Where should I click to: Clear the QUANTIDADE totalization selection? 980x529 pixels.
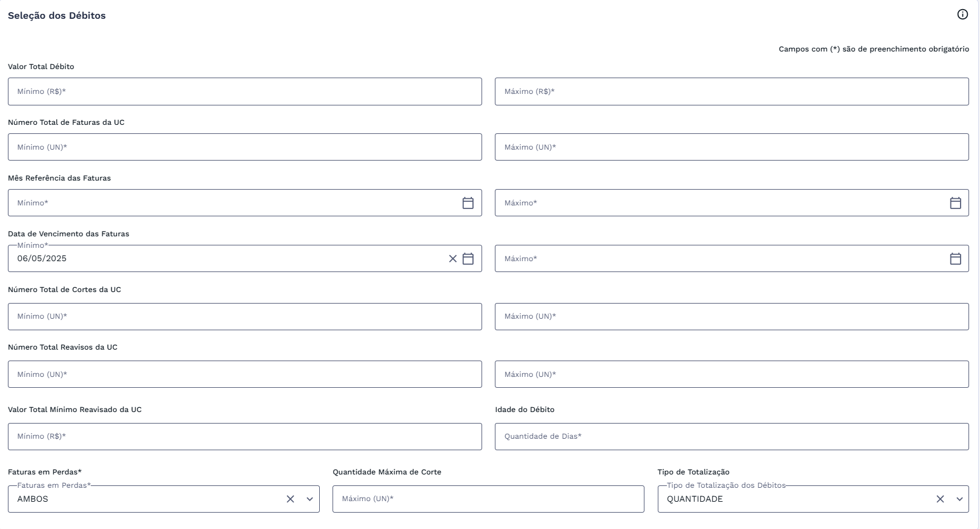pos(940,499)
